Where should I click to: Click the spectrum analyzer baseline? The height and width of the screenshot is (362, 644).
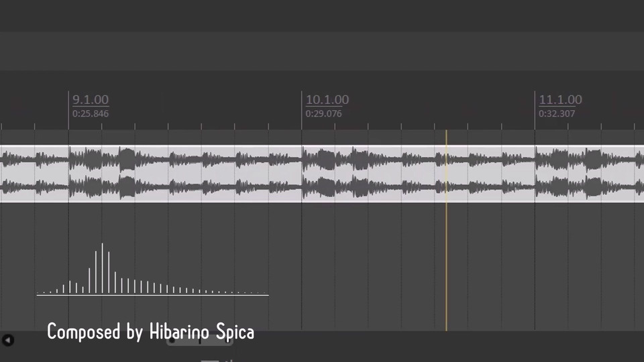[153, 295]
